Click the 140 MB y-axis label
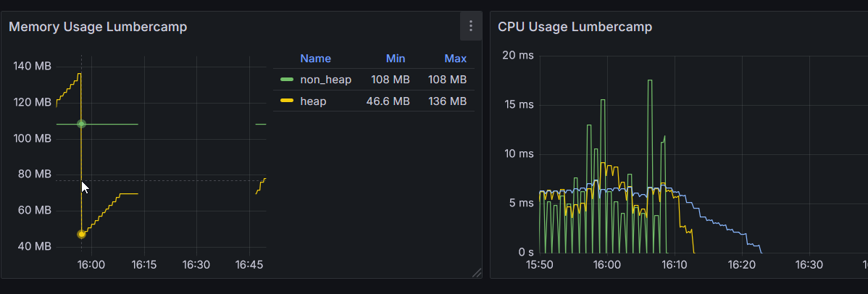Screen dimensions: 868x294 coord(33,67)
